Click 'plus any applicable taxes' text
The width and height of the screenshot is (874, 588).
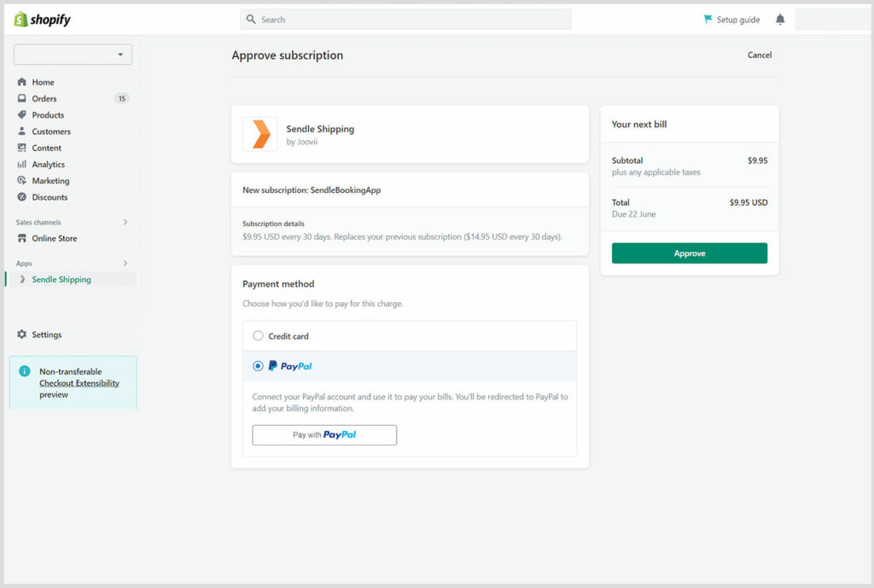point(656,172)
